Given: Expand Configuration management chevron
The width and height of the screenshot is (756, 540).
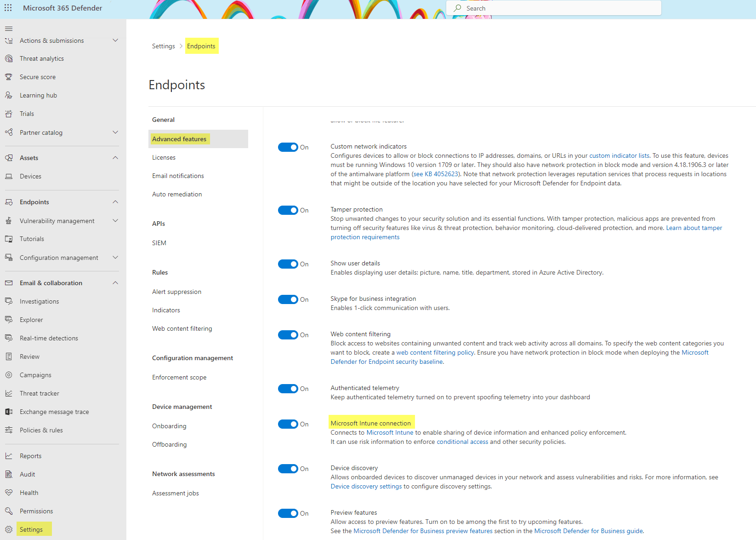Looking at the screenshot, I should (115, 258).
